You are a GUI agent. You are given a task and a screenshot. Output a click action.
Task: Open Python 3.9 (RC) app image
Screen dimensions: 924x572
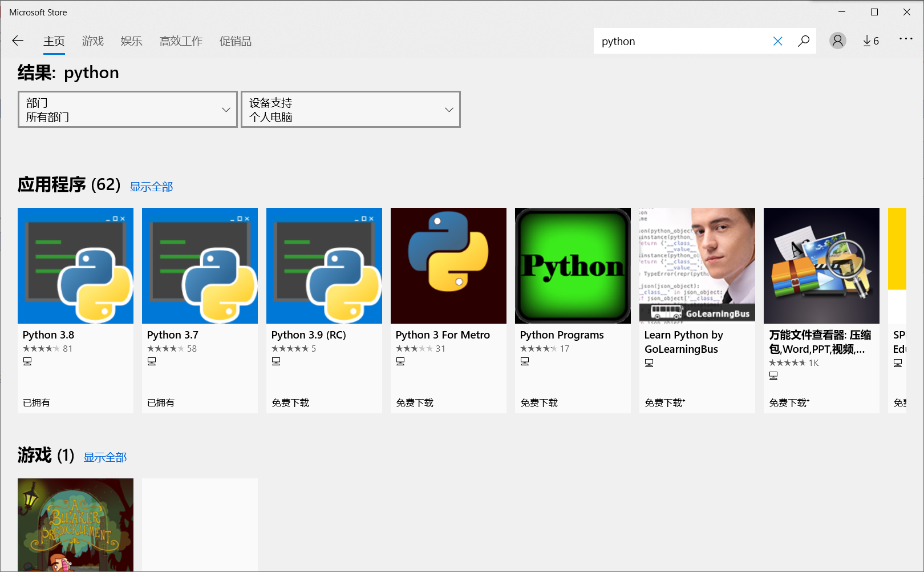324,265
